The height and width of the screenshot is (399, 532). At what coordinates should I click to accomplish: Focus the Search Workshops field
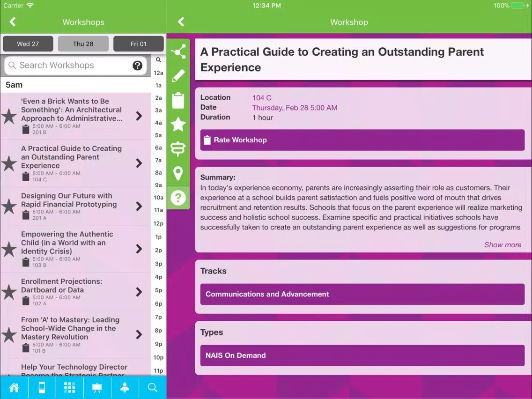coord(75,66)
